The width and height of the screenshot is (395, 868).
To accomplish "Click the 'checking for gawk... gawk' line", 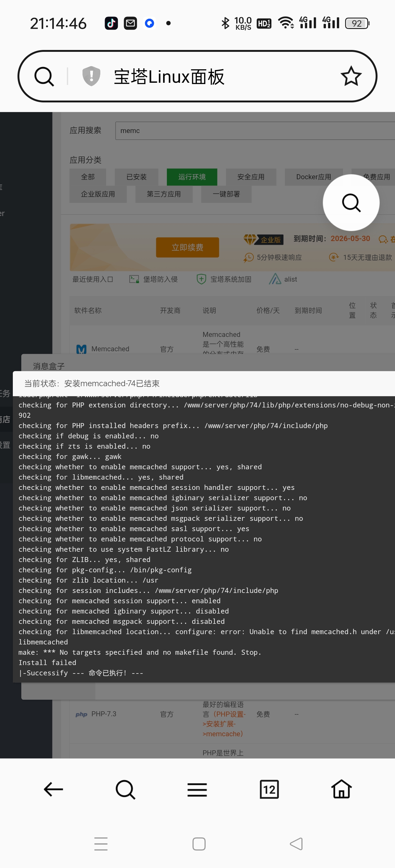I will click(x=70, y=456).
